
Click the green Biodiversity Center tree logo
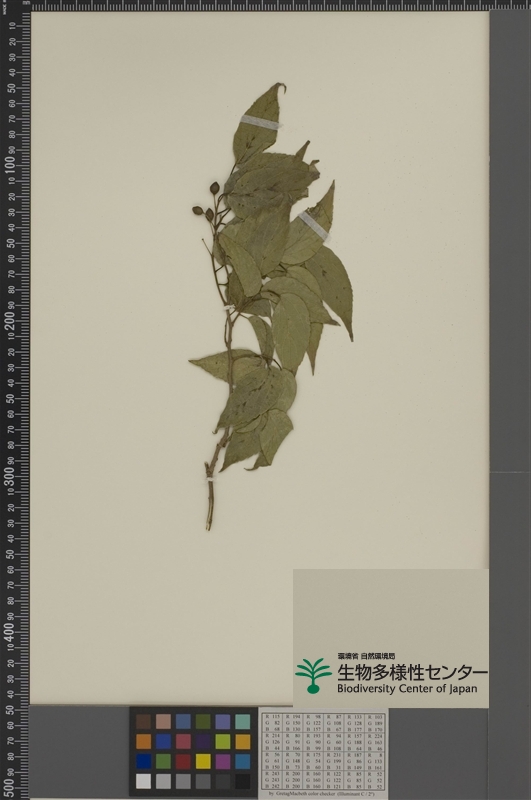(313, 675)
